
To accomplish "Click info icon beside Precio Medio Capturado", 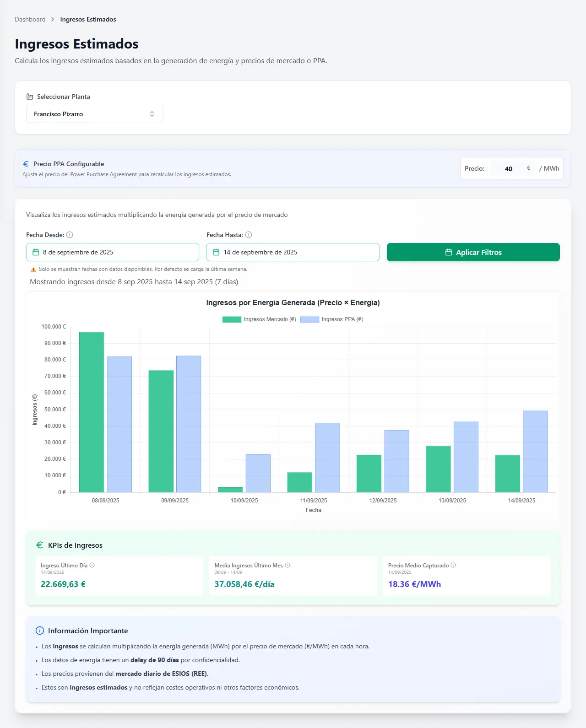I will click(x=453, y=565).
